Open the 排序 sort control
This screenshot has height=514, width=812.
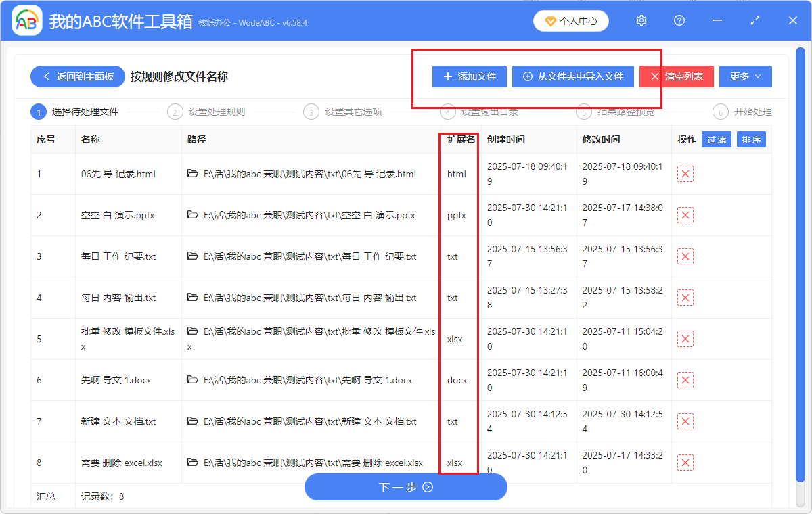751,139
